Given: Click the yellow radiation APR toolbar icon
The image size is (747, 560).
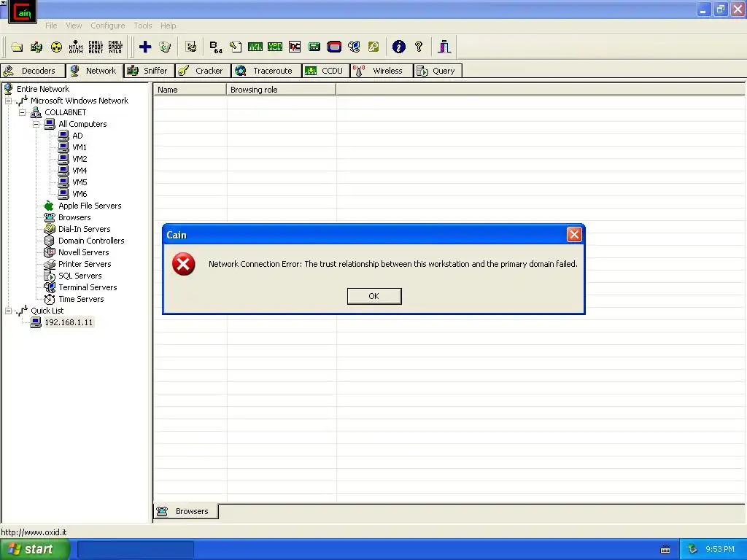Looking at the screenshot, I should (x=56, y=47).
